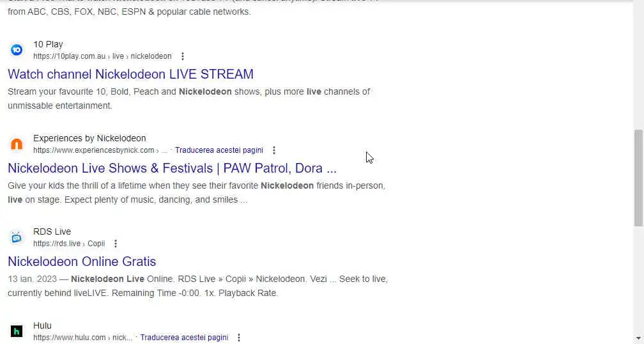
Task: Click the Experiences by Nickelodeon site name
Action: [89, 139]
